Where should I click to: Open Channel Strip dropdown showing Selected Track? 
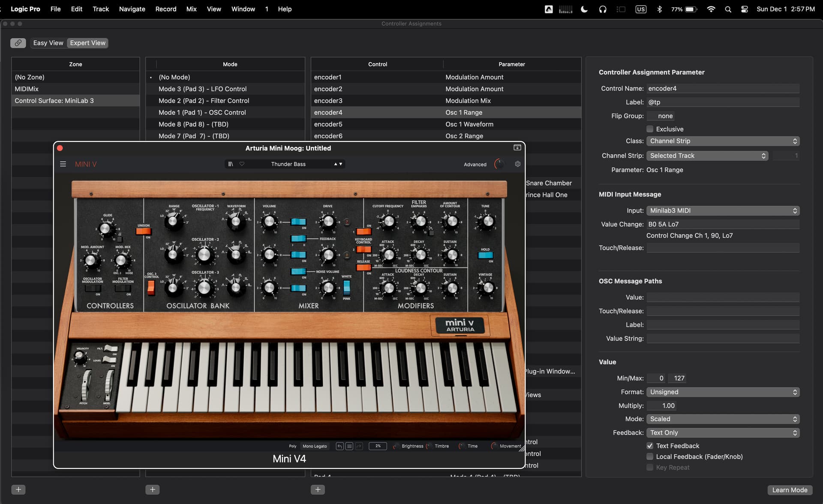coord(707,156)
